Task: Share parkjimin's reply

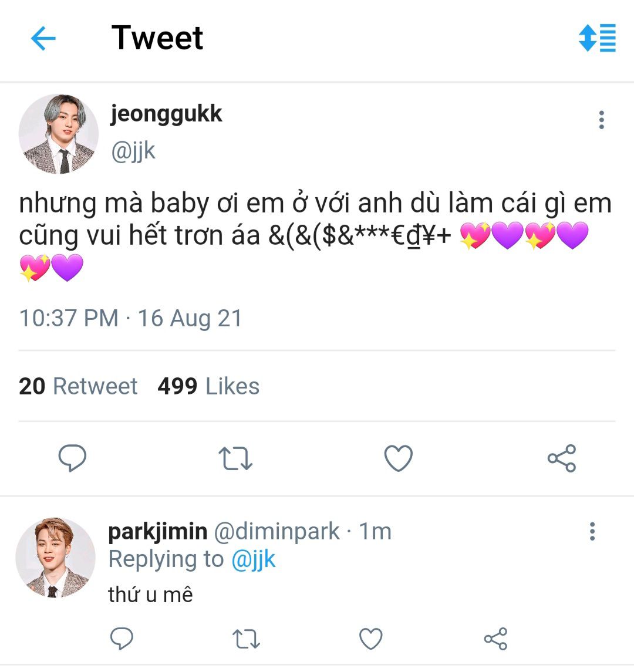Action: (495, 639)
